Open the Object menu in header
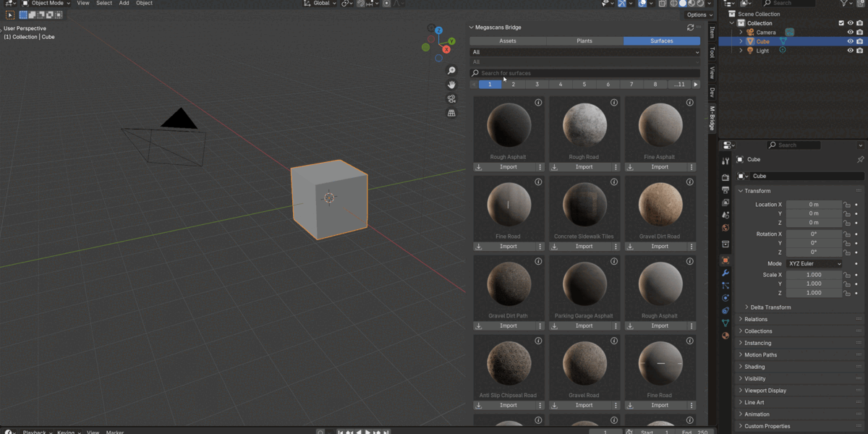The width and height of the screenshot is (868, 434). [x=144, y=3]
